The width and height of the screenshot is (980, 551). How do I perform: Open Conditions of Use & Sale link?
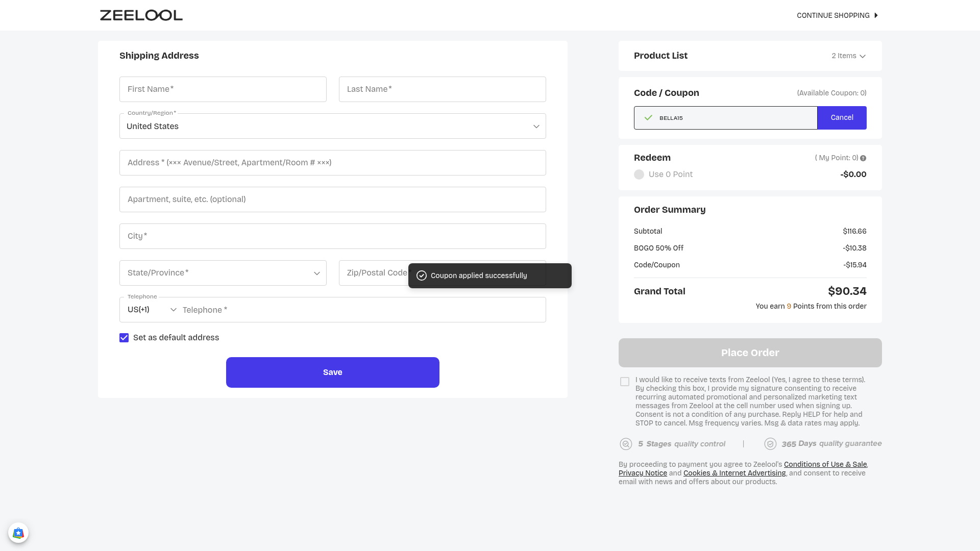point(825,464)
